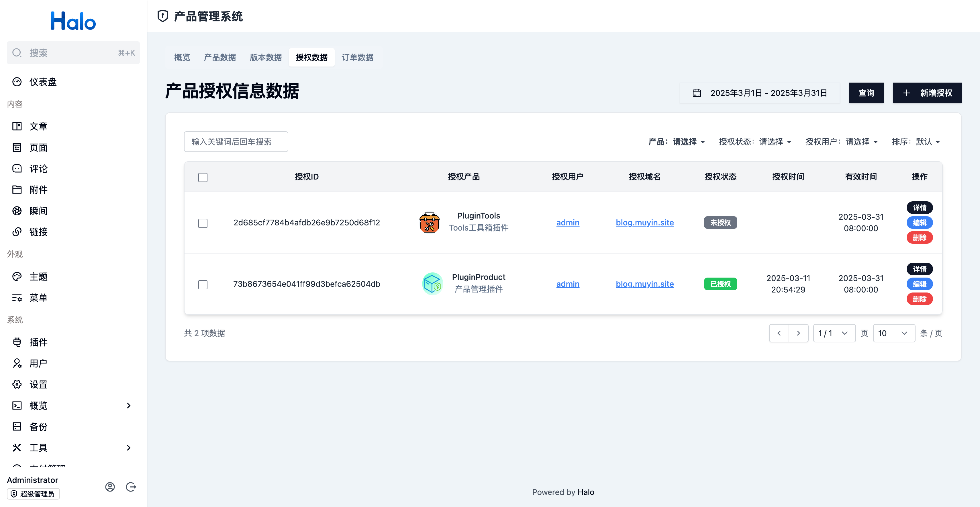Image resolution: width=980 pixels, height=507 pixels.
Task: Click the keyword search input field
Action: [236, 141]
